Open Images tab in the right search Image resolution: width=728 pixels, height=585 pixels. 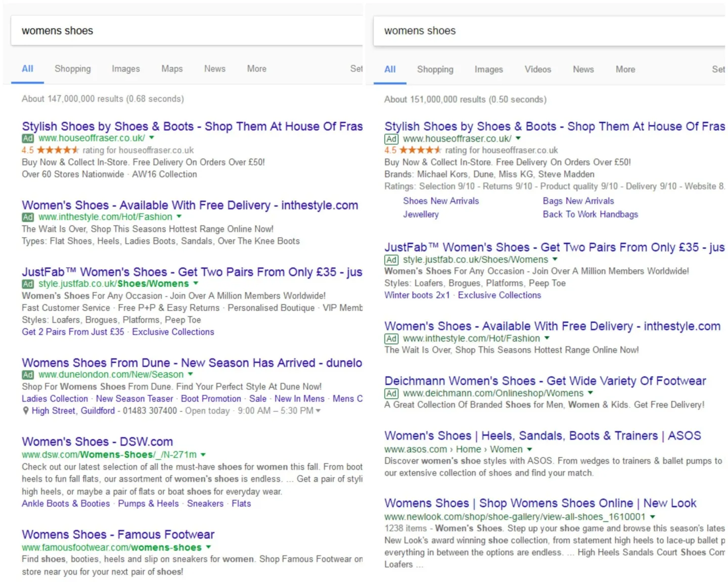(x=489, y=69)
